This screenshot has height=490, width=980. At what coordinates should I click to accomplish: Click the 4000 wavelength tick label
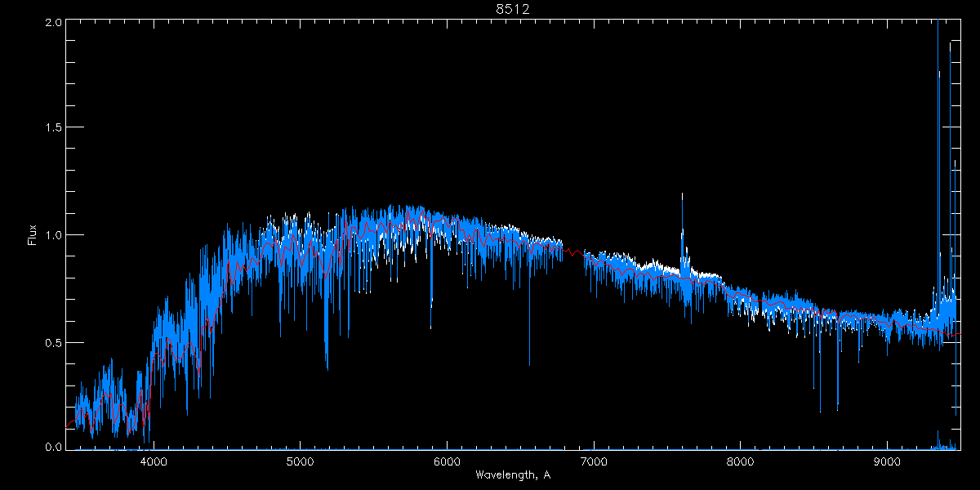pyautogui.click(x=154, y=461)
